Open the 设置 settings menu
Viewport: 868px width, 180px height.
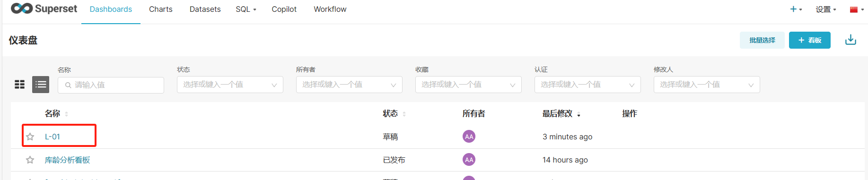826,9
